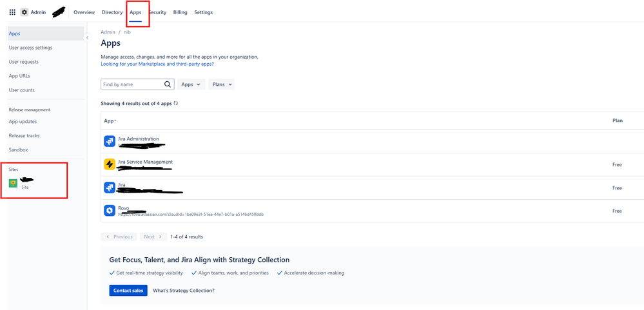Open the app switcher grid icon

point(12,12)
